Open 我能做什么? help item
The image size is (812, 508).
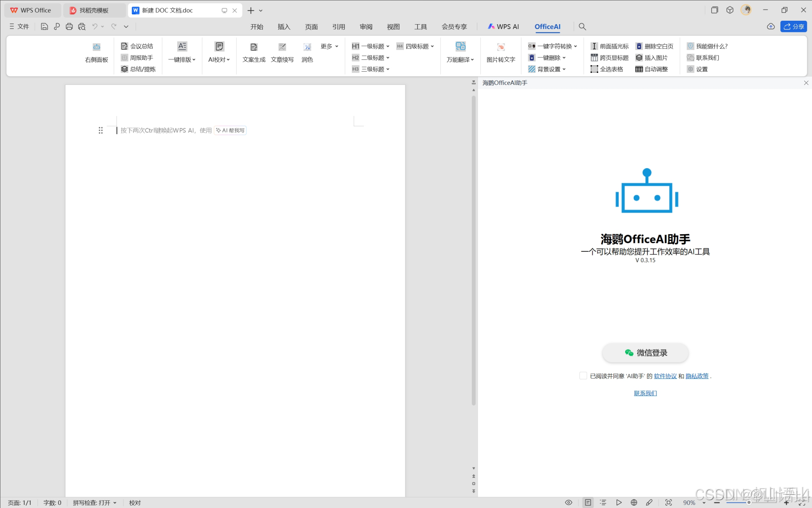pyautogui.click(x=707, y=46)
